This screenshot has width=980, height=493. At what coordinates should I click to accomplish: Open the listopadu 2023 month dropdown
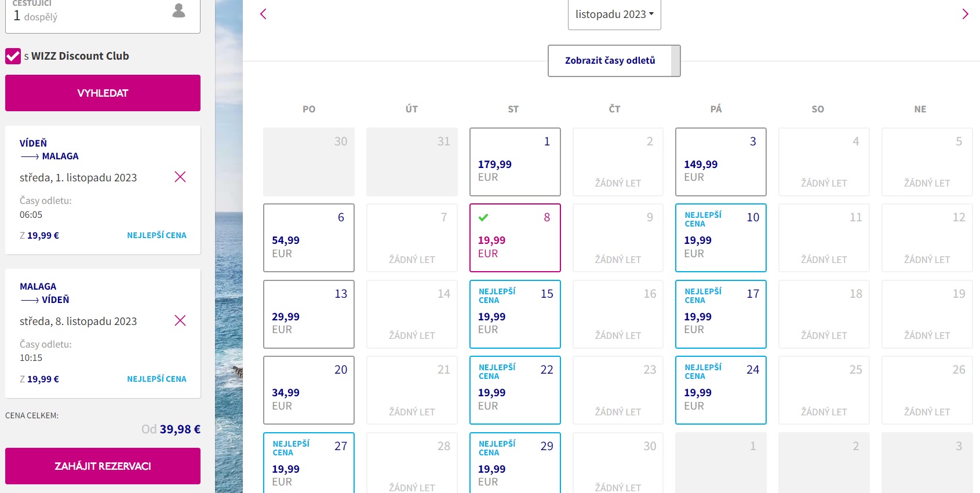(x=614, y=14)
